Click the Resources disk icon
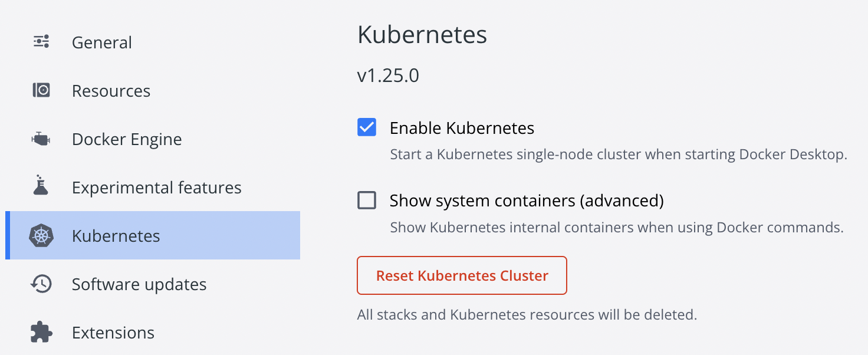This screenshot has width=868, height=355. 41,90
